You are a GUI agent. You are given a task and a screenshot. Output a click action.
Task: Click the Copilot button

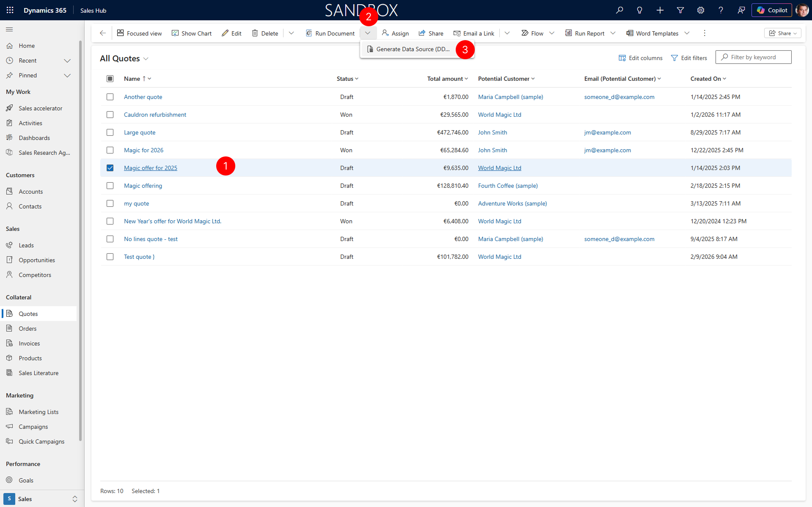(x=772, y=10)
